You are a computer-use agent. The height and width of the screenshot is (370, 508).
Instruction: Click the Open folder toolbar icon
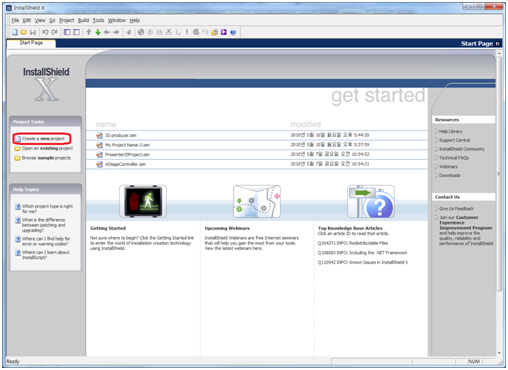tap(23, 32)
